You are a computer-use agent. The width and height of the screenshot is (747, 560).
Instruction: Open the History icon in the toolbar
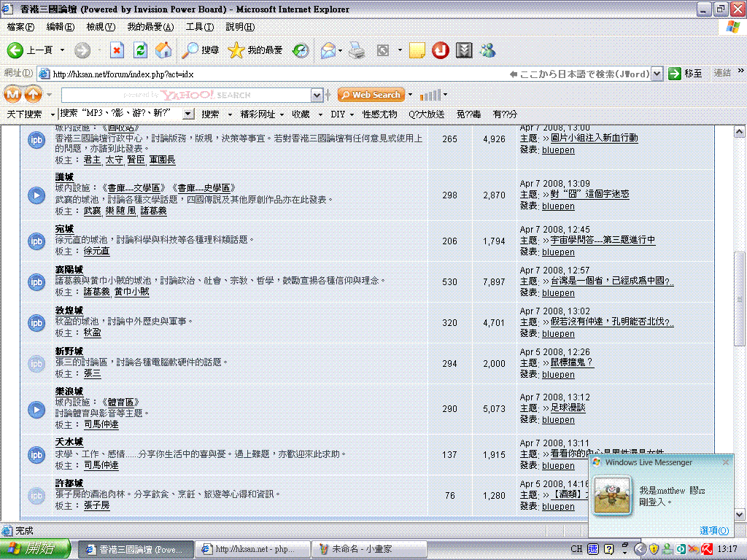click(x=300, y=50)
